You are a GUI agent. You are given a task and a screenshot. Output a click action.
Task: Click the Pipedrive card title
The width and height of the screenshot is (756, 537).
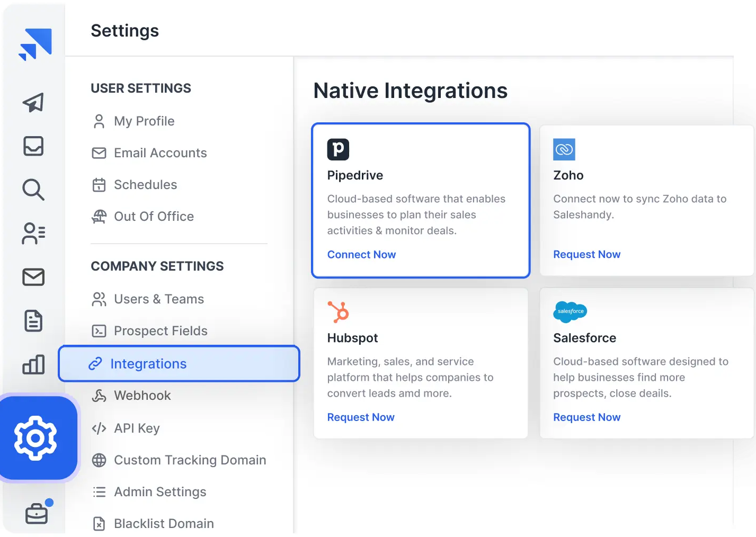point(355,175)
